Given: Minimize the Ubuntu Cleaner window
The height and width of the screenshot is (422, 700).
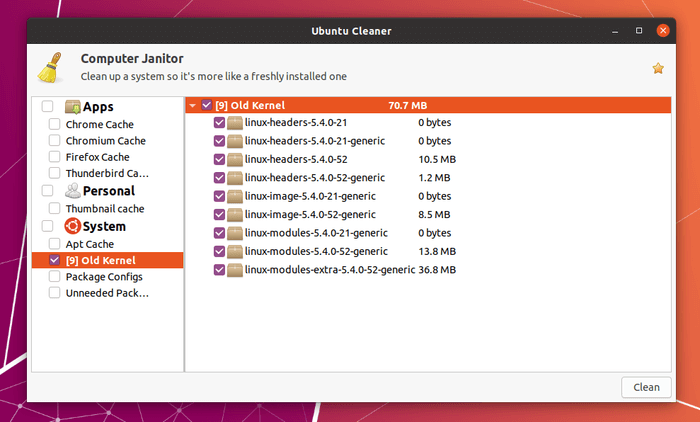Looking at the screenshot, I should 615,31.
